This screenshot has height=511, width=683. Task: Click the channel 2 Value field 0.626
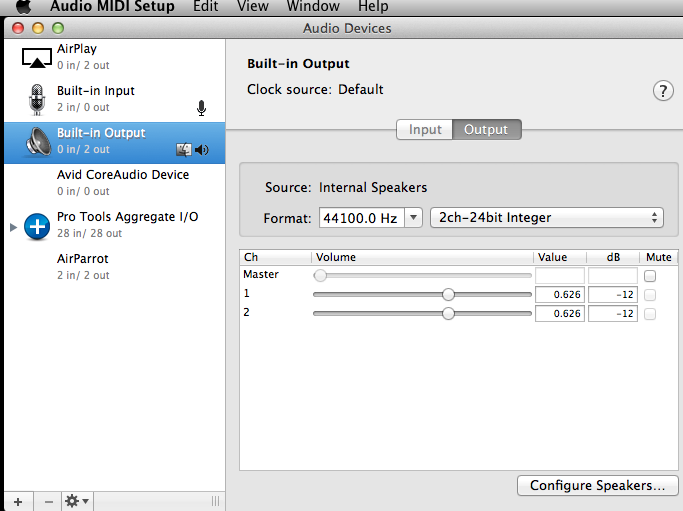click(560, 313)
